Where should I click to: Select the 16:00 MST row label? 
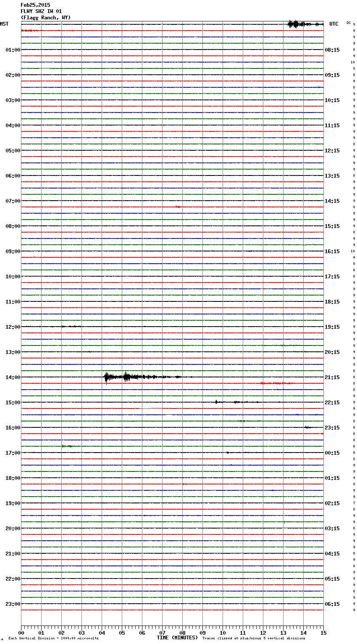pyautogui.click(x=13, y=428)
